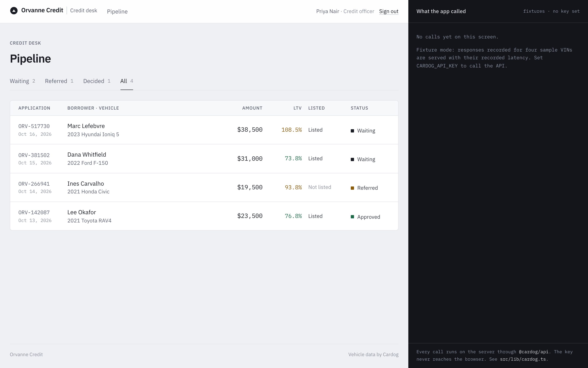This screenshot has height=368, width=588.
Task: Switch to the Referred tab
Action: [x=59, y=81]
